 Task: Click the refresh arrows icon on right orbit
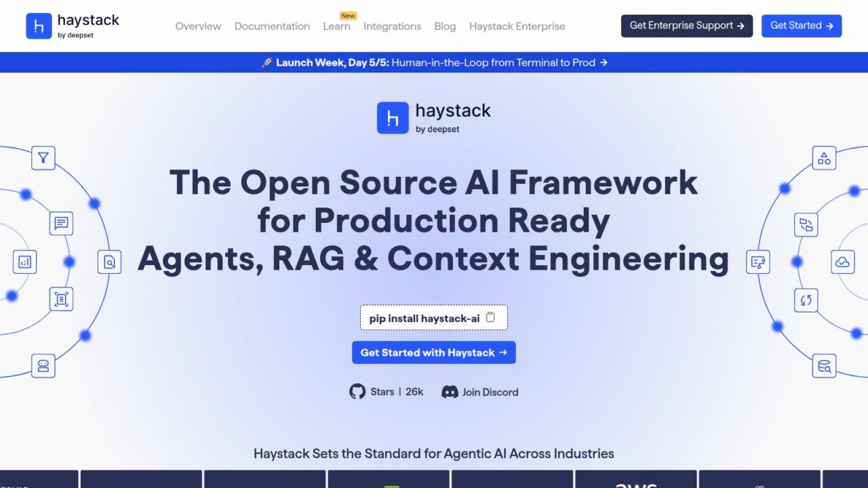pos(806,300)
